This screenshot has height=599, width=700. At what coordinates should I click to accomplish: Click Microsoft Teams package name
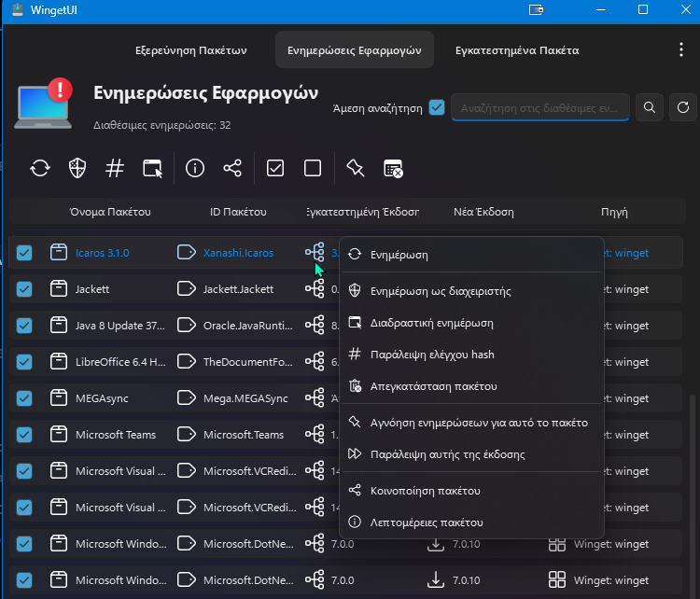click(x=116, y=434)
